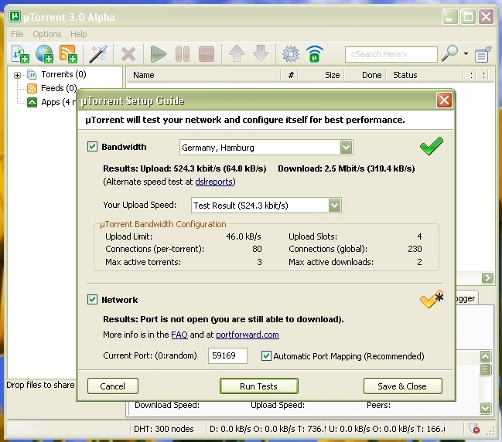Click the Feeds RSS icon in sidebar
The width and height of the screenshot is (502, 442).
pyautogui.click(x=32, y=88)
